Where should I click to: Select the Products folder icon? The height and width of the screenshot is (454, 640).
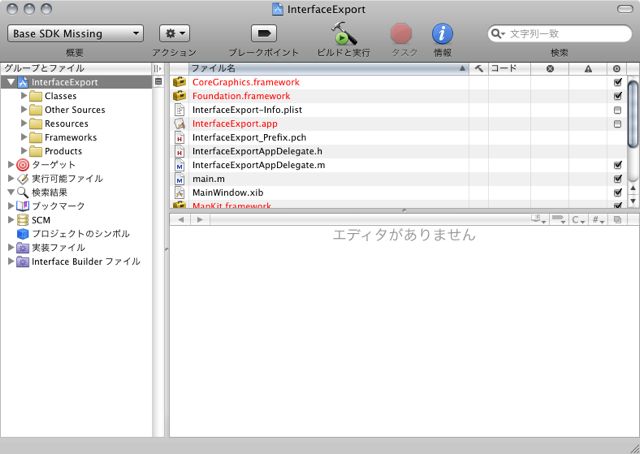pyautogui.click(x=36, y=151)
